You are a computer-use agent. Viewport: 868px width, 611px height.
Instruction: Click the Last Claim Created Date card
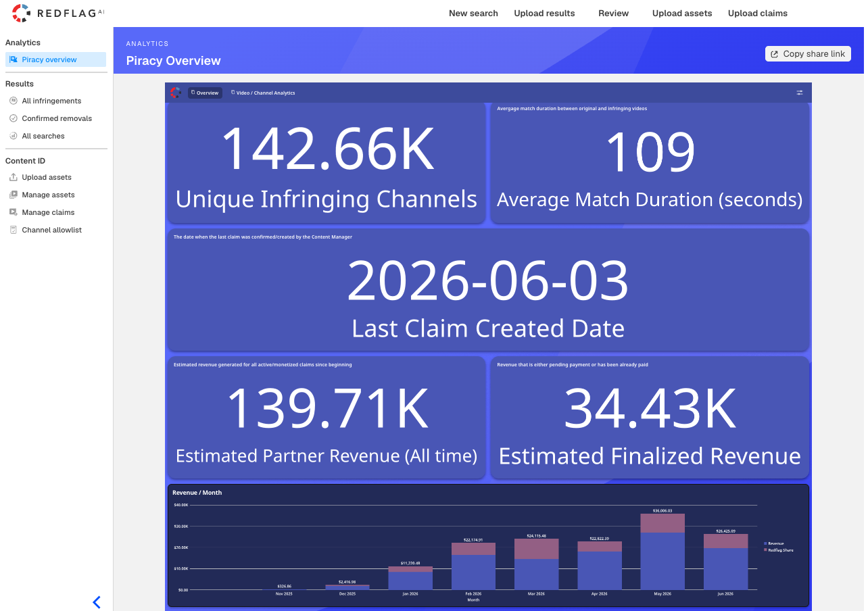coord(488,290)
